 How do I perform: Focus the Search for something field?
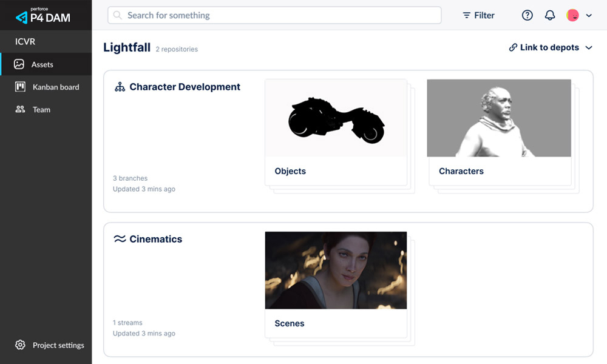(279, 15)
